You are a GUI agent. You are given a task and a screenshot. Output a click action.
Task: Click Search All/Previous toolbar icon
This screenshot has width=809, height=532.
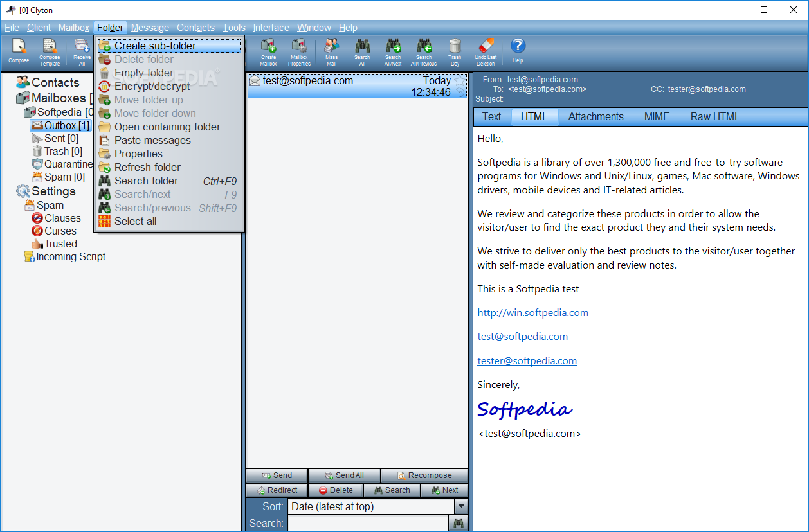[x=424, y=51]
